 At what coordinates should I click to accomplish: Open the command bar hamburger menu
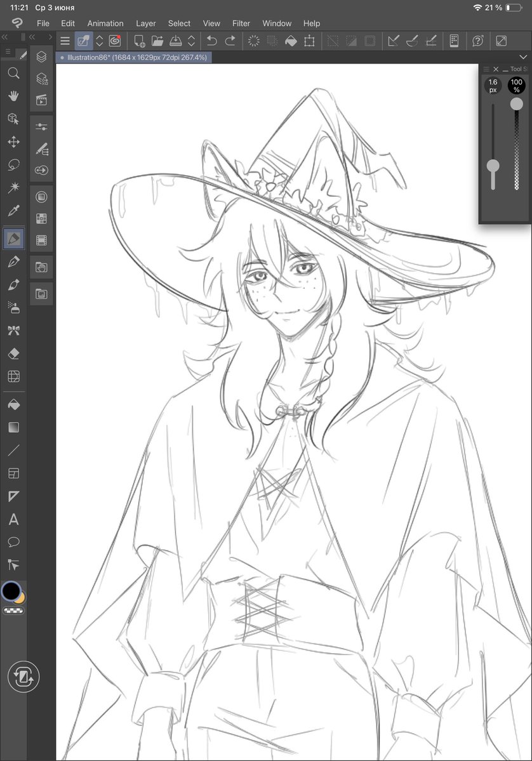pyautogui.click(x=65, y=41)
